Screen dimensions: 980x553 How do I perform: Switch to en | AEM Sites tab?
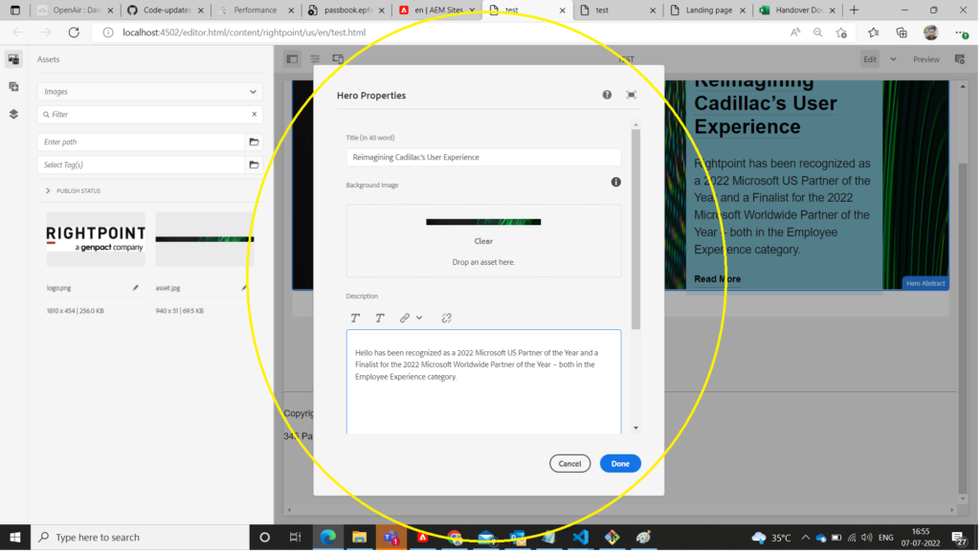pos(437,10)
